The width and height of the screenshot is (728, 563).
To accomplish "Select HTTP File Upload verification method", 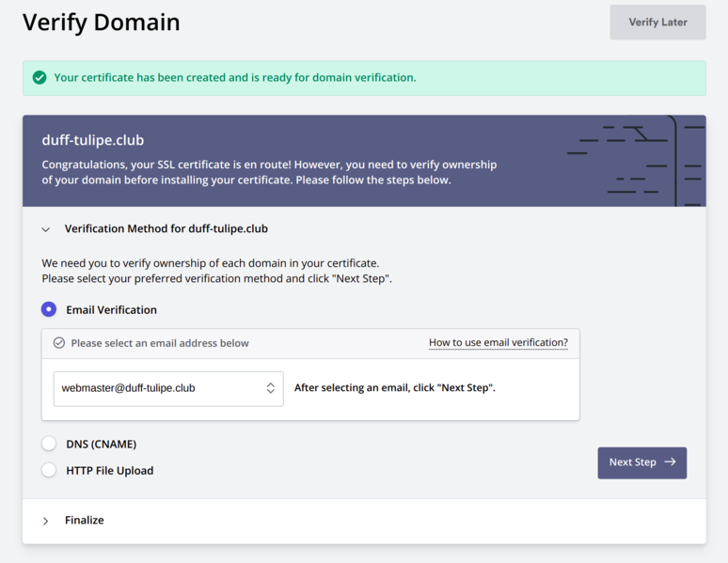I will pos(49,470).
